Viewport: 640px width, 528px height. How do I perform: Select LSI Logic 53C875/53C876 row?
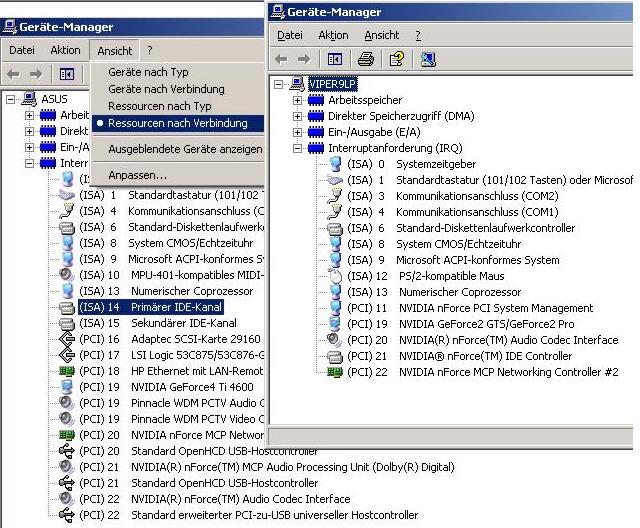coord(171,355)
